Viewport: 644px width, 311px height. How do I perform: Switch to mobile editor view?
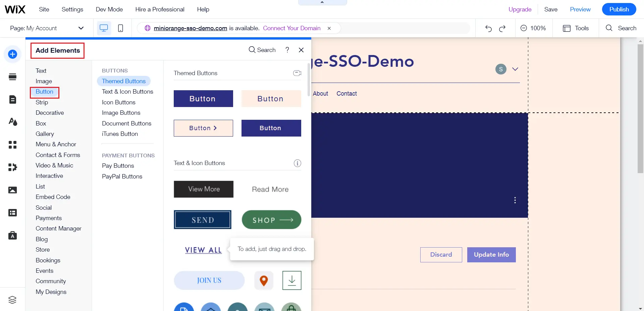120,28
